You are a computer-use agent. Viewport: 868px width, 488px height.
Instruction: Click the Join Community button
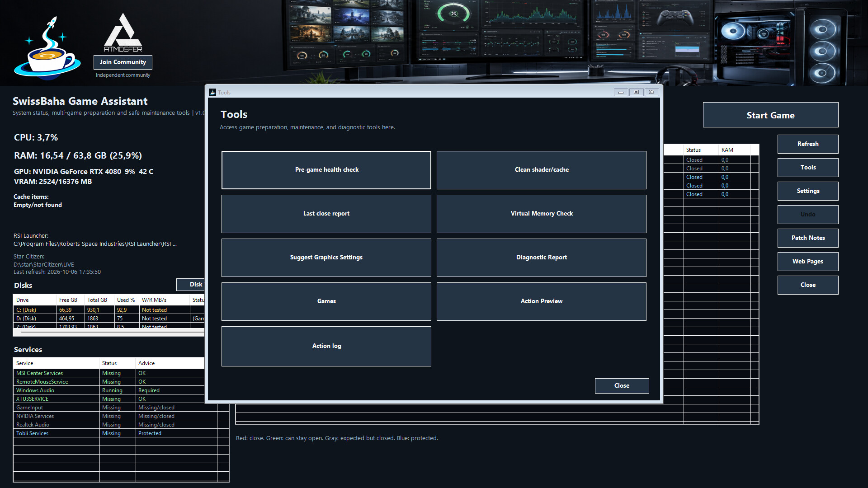[x=123, y=62]
